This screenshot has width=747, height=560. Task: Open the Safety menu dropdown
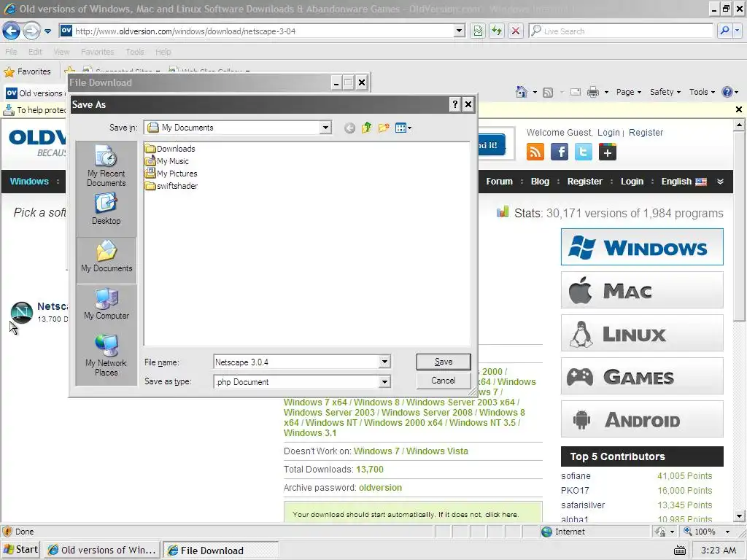click(x=665, y=92)
